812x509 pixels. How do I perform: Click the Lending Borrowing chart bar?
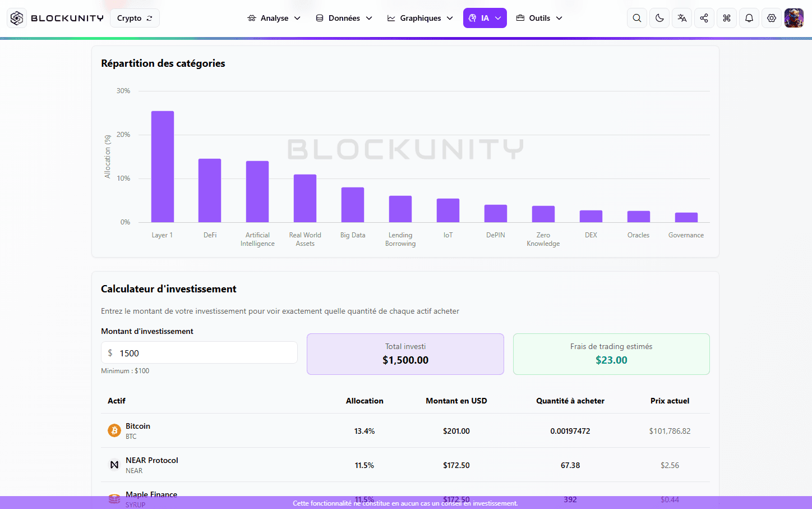coord(400,209)
